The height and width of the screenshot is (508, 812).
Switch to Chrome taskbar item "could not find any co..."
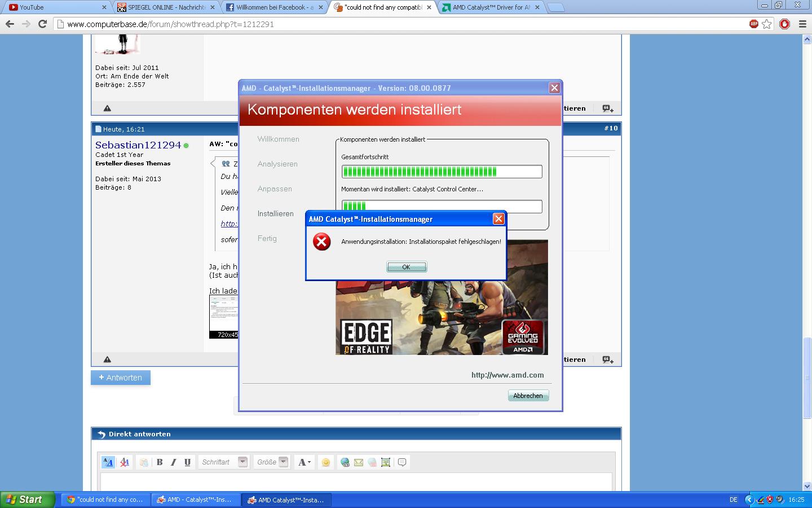pos(106,500)
